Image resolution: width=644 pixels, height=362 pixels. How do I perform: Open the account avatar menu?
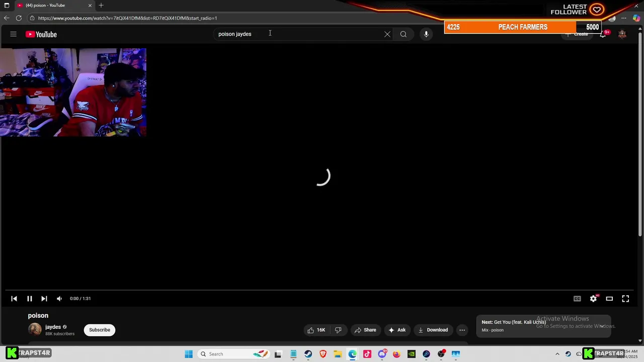coord(622,34)
